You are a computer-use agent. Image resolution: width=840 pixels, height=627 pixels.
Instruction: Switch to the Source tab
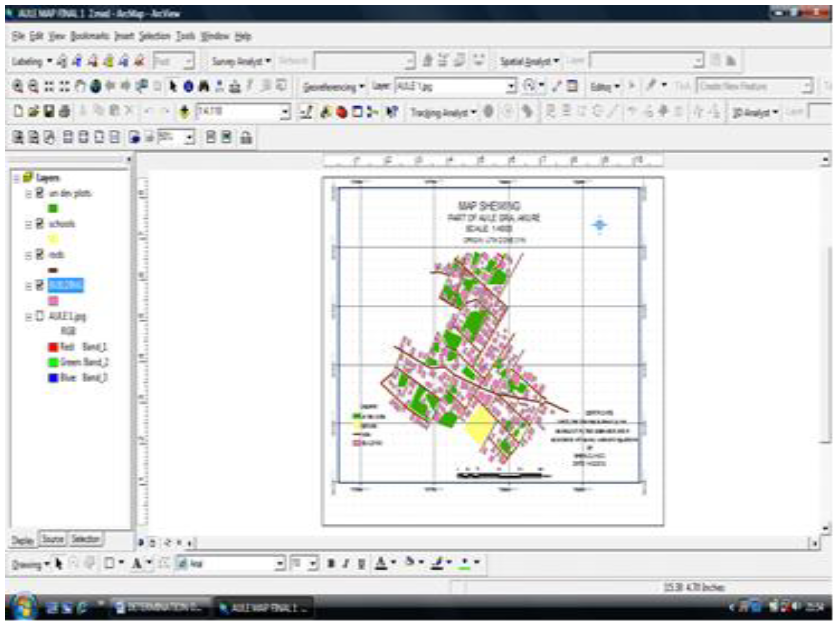pos(52,539)
